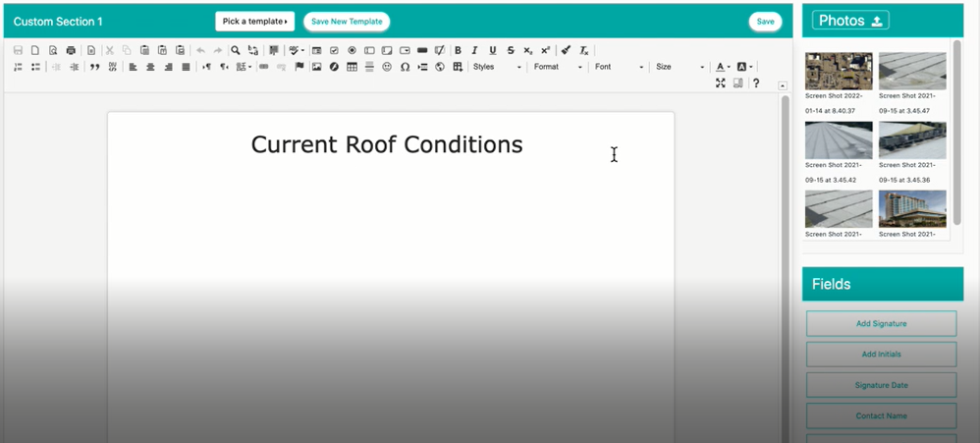Open the Preview document icon
The image size is (980, 443).
click(53, 50)
